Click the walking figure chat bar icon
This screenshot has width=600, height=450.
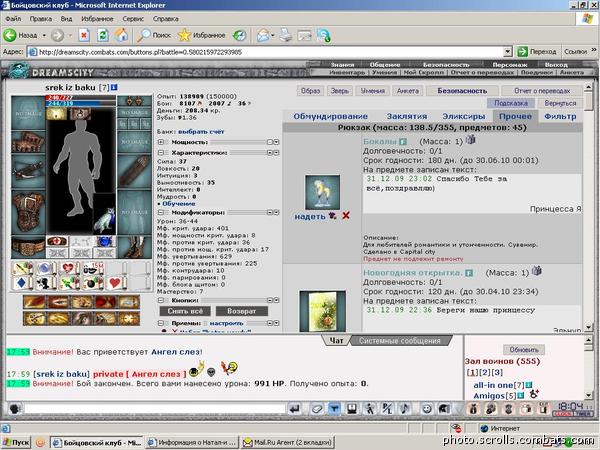(x=369, y=409)
